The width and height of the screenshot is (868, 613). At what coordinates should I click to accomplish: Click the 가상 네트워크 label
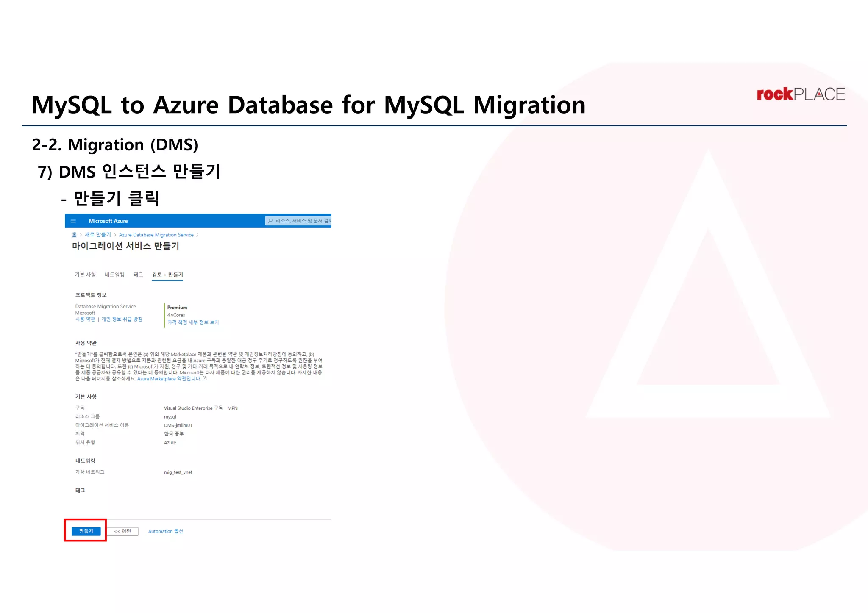[90, 472]
